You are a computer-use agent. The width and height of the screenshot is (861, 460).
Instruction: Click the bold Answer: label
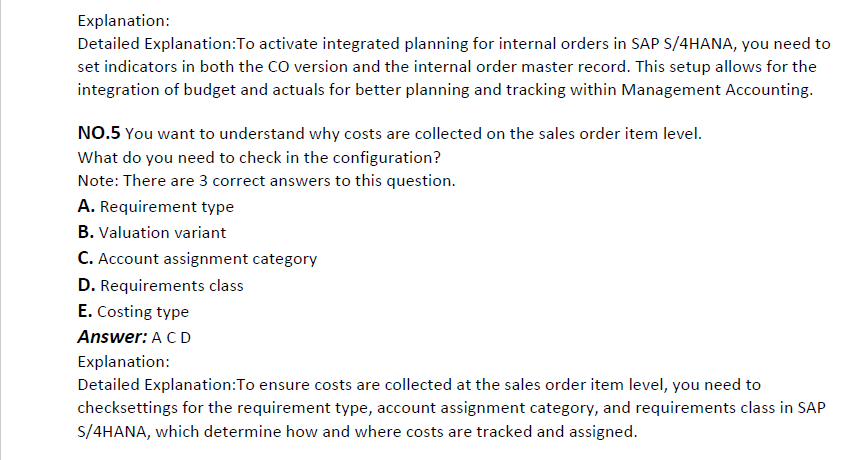(112, 337)
